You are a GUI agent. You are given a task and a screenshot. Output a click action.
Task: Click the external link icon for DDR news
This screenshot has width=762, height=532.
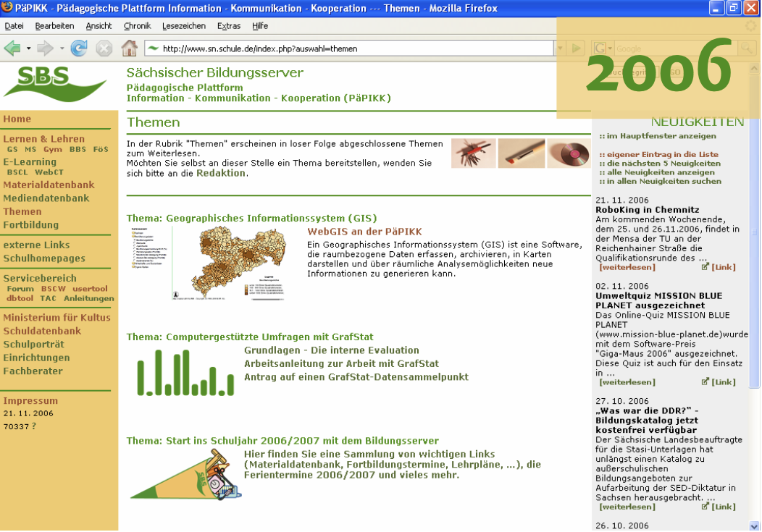click(x=706, y=506)
